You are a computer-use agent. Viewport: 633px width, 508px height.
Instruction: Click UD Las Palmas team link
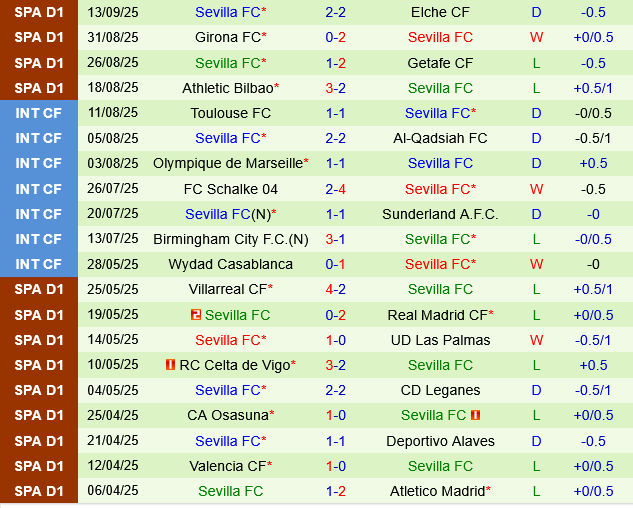click(x=440, y=340)
